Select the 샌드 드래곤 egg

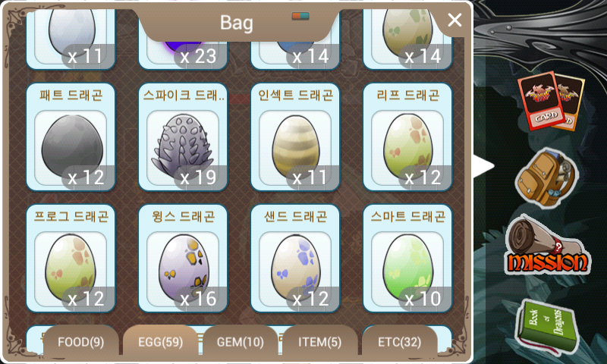coord(295,259)
